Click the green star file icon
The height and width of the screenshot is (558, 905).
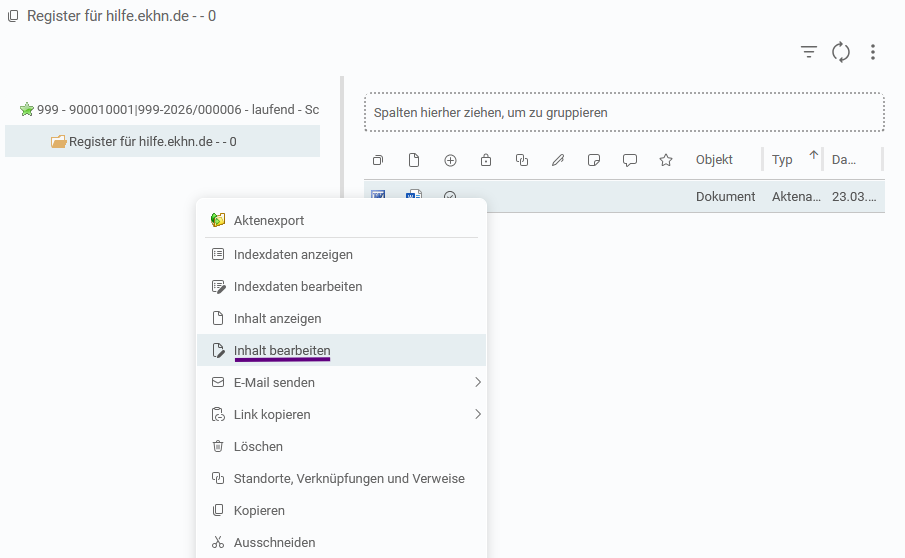click(x=27, y=109)
